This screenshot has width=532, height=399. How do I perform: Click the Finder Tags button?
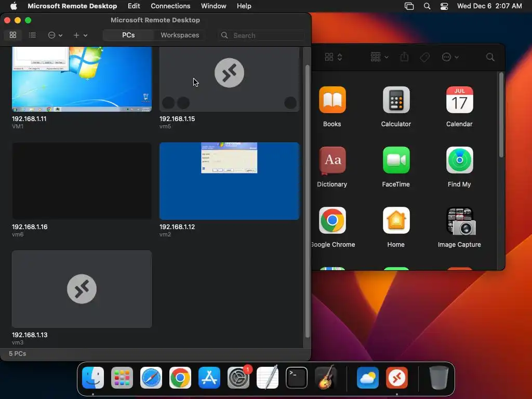point(424,57)
